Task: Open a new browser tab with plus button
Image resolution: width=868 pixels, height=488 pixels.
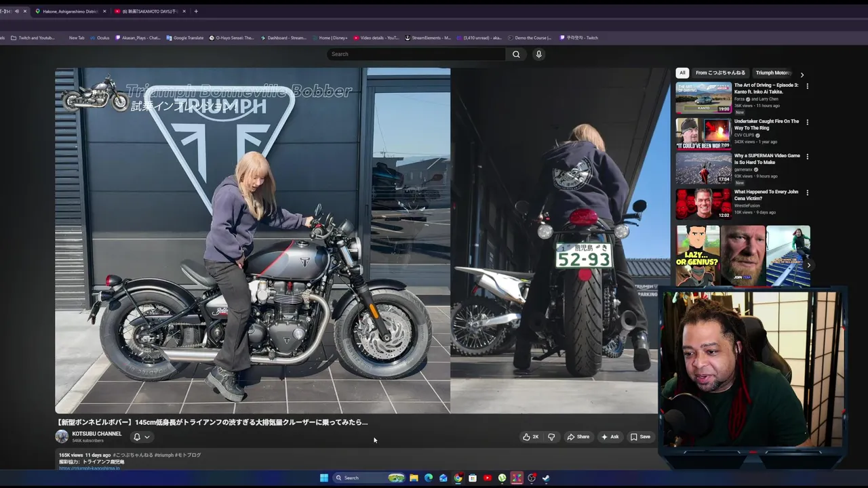Action: pyautogui.click(x=196, y=12)
